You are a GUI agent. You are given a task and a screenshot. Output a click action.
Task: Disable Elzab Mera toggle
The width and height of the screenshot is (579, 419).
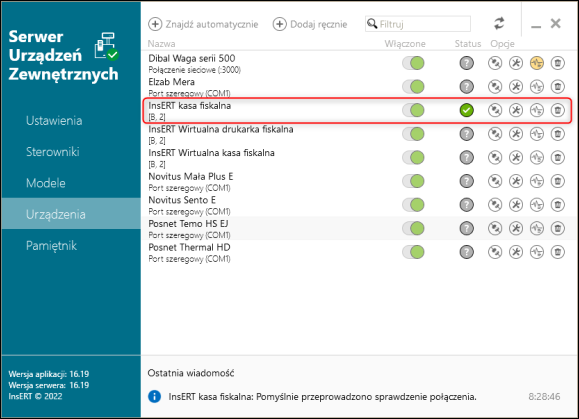(413, 87)
